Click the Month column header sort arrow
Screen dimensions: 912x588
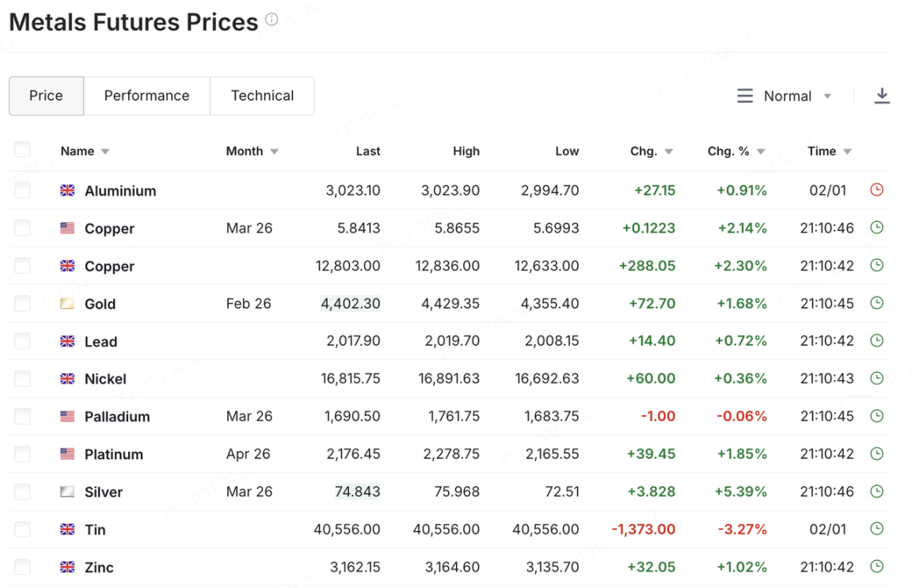[x=275, y=152]
